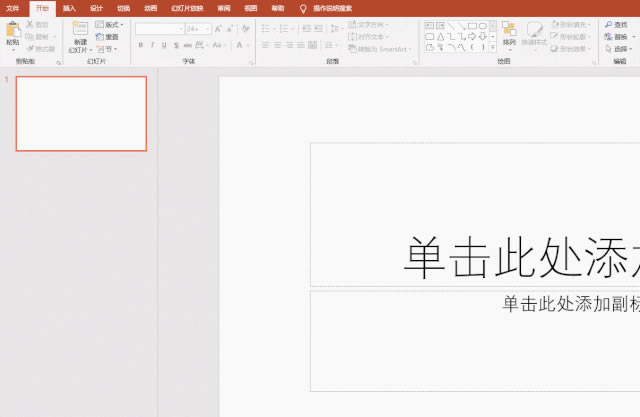
Task: Toggle Text Shadow formatting
Action: (176, 45)
